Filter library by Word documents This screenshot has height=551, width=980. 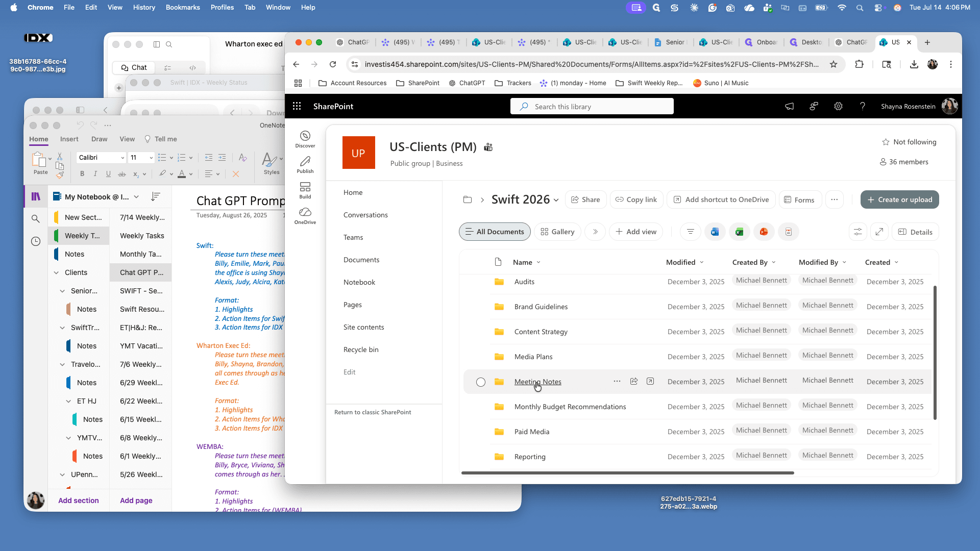tap(715, 232)
